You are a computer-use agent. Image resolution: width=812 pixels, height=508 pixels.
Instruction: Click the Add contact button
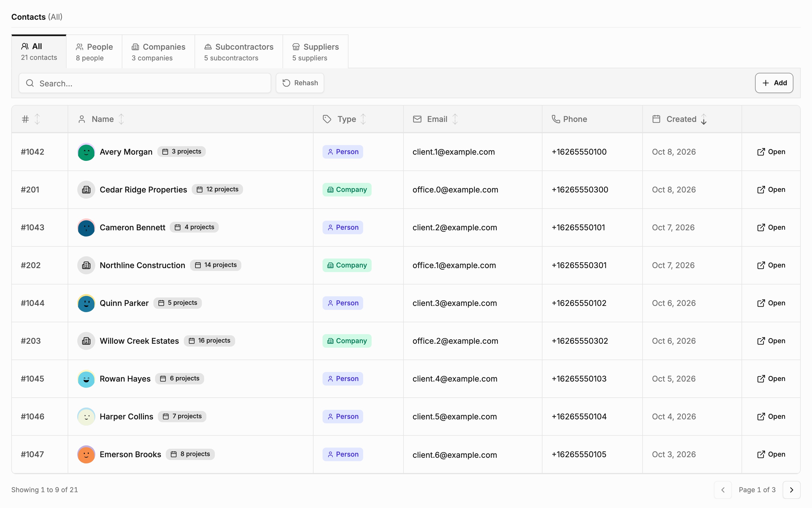774,83
